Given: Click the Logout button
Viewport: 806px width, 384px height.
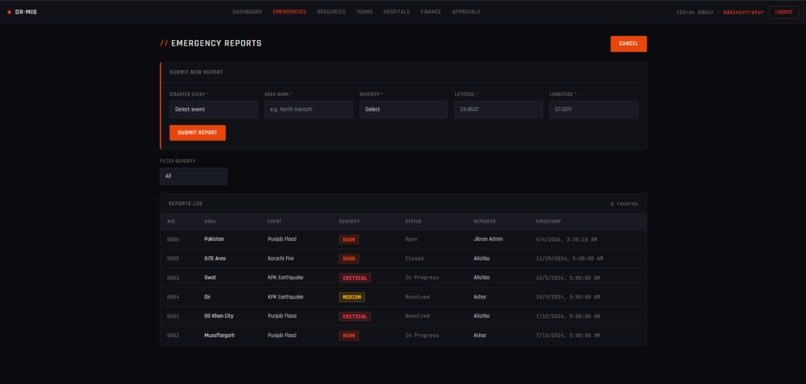Looking at the screenshot, I should coord(784,12).
